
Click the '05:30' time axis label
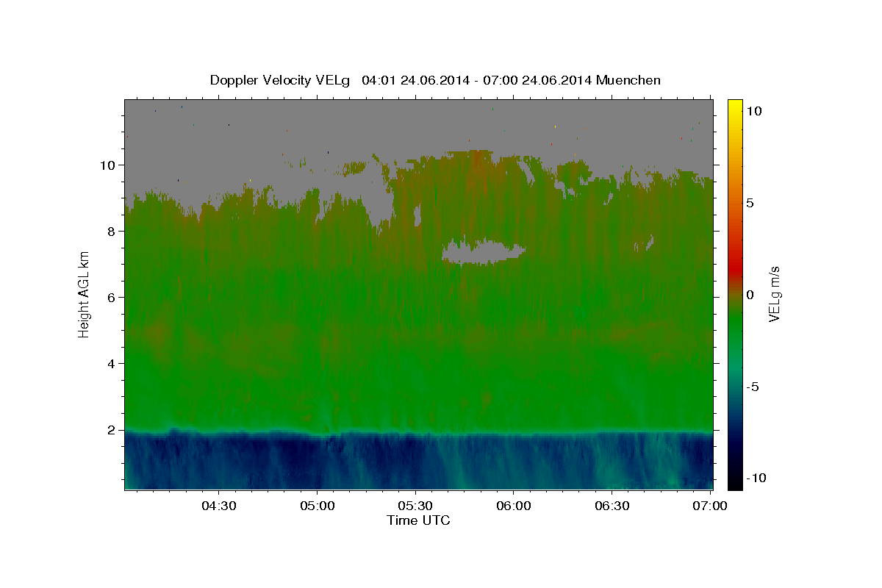(x=415, y=506)
